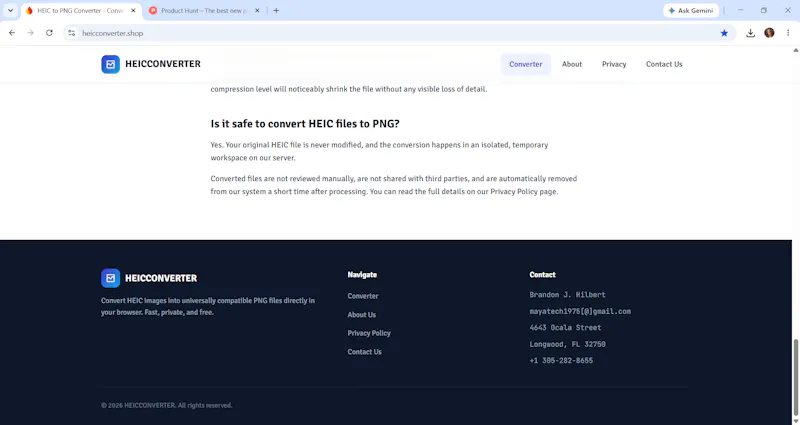800x425 pixels.
Task: Go back with browser back arrow
Action: [x=12, y=33]
